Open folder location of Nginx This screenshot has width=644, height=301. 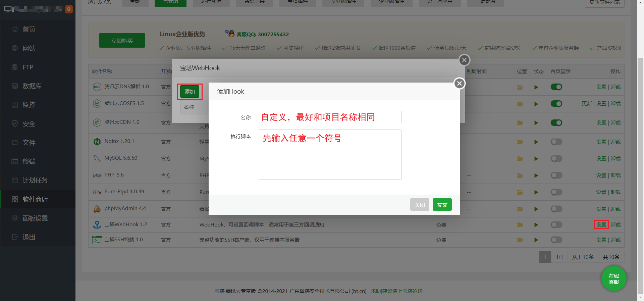pyautogui.click(x=520, y=142)
